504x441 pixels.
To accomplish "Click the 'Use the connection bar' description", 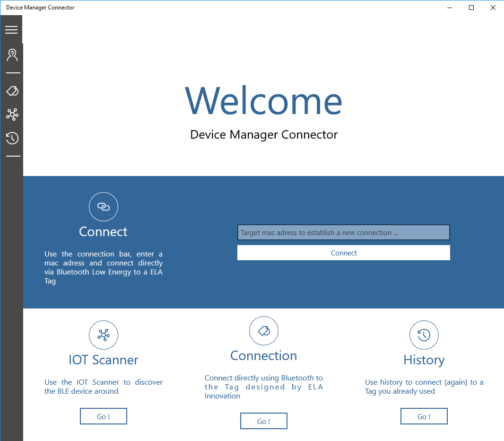I will [x=104, y=267].
